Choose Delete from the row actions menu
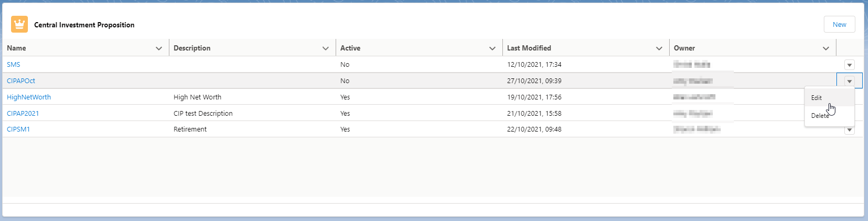Viewport: 868px width, 221px height. 820,116
